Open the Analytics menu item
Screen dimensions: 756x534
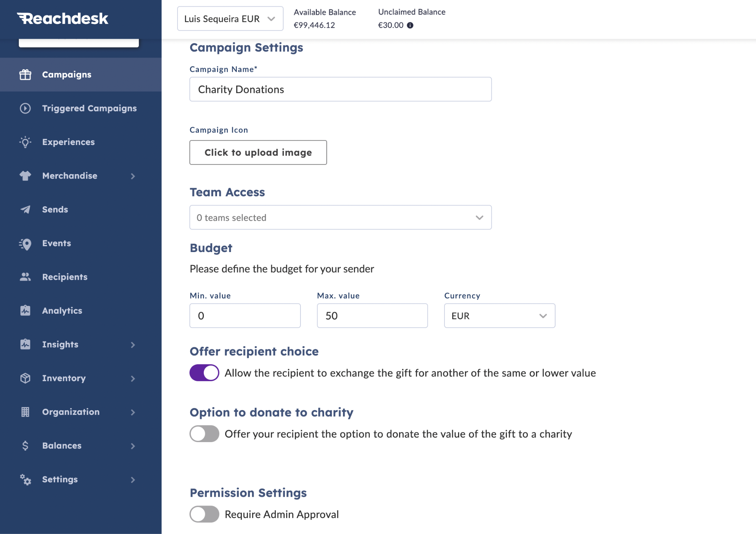tap(81, 311)
